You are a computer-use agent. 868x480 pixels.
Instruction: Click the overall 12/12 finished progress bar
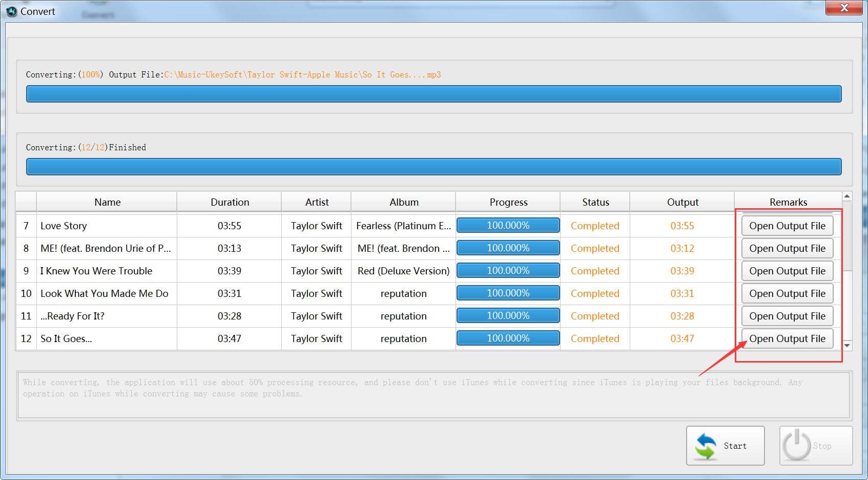tap(433, 167)
